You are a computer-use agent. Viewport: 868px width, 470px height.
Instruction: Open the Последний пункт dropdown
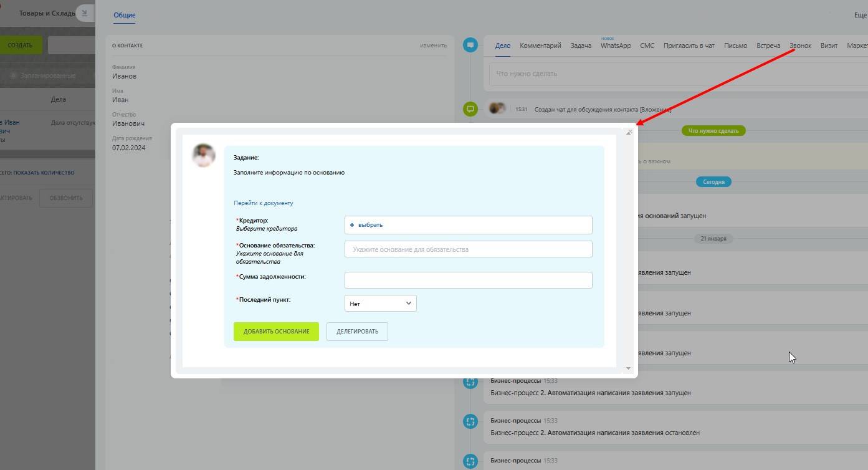pos(381,304)
